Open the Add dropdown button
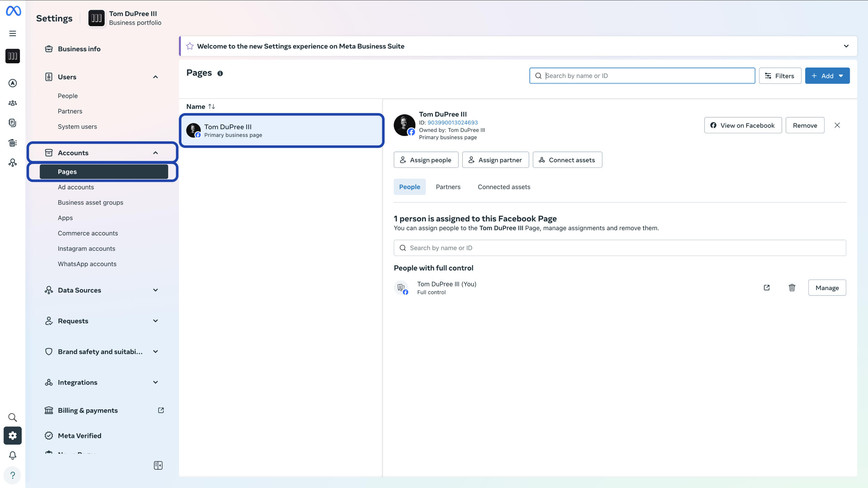The image size is (868, 488). click(x=827, y=76)
